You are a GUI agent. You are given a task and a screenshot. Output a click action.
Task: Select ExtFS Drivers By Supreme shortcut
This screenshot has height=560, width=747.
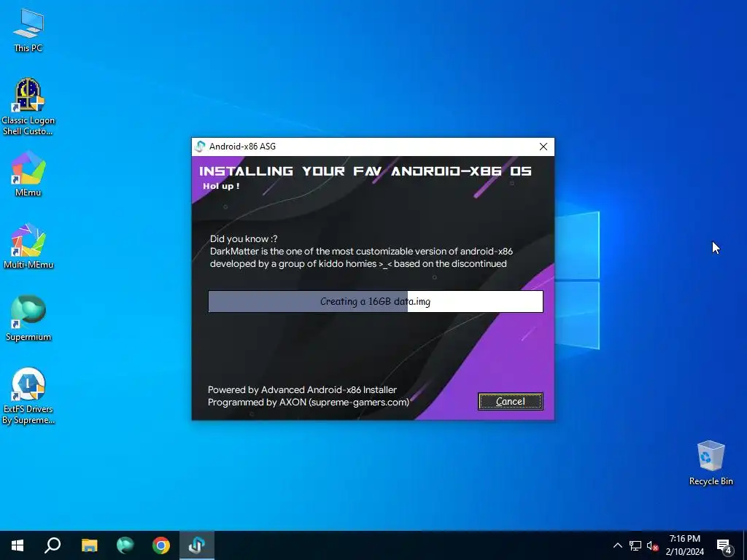point(28,396)
